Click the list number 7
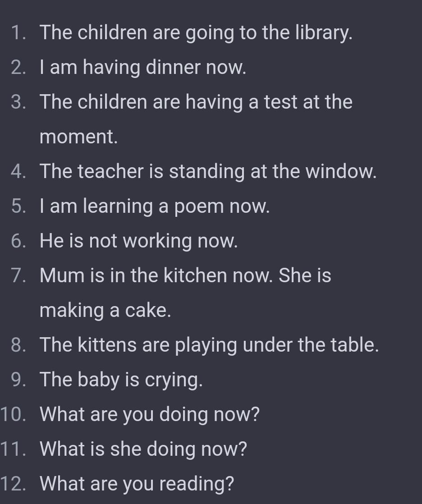Image resolution: width=422 pixels, height=504 pixels. click(x=18, y=275)
